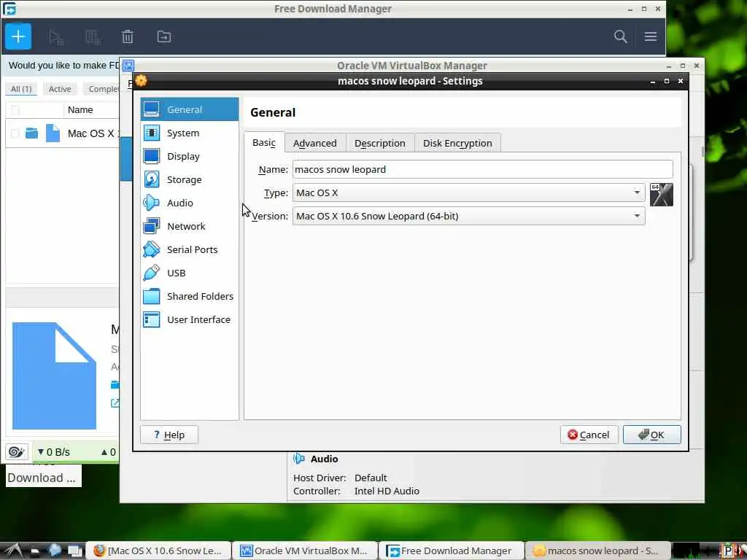Click the large blue file preview thumbnail
747x560 pixels.
click(54, 376)
